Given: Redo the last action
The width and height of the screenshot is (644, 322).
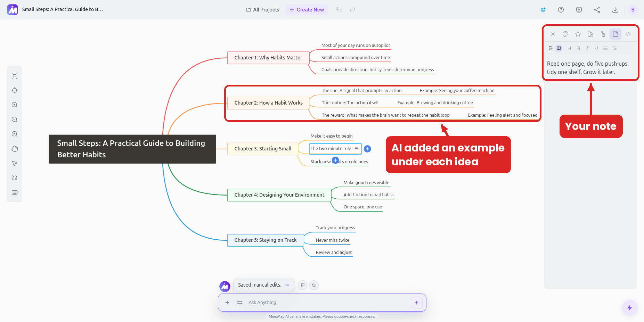Looking at the screenshot, I should [x=353, y=10].
